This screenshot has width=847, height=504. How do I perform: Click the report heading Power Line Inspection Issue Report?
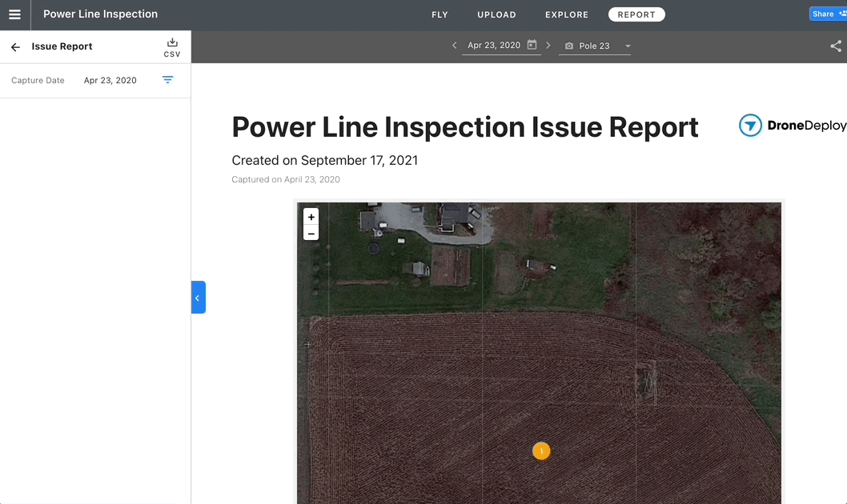[x=464, y=127]
